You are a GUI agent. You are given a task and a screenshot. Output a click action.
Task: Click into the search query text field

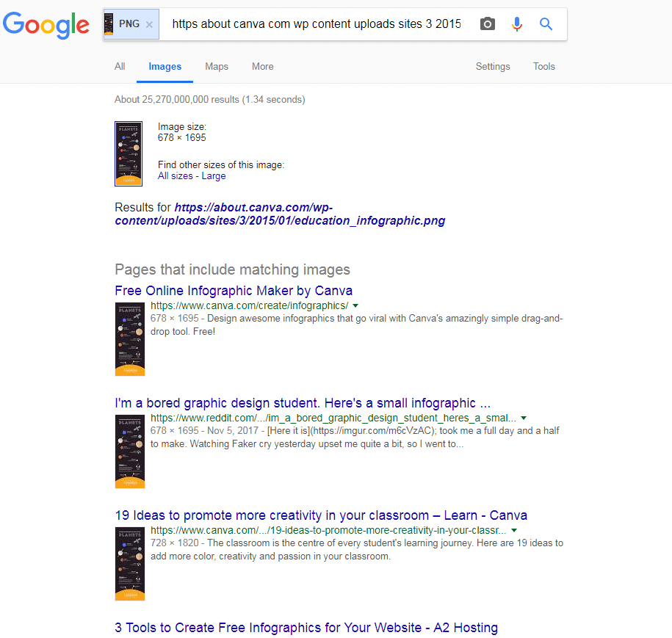pyautogui.click(x=317, y=24)
